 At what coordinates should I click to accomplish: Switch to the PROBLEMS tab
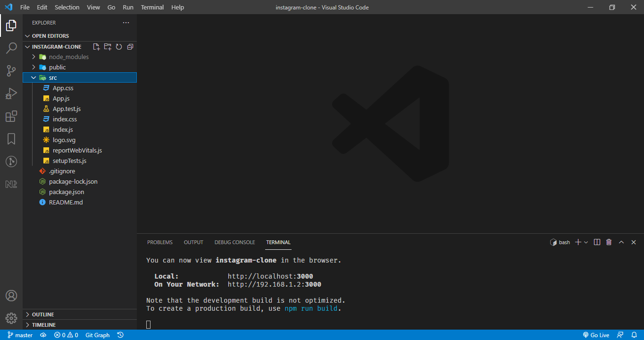(x=160, y=242)
